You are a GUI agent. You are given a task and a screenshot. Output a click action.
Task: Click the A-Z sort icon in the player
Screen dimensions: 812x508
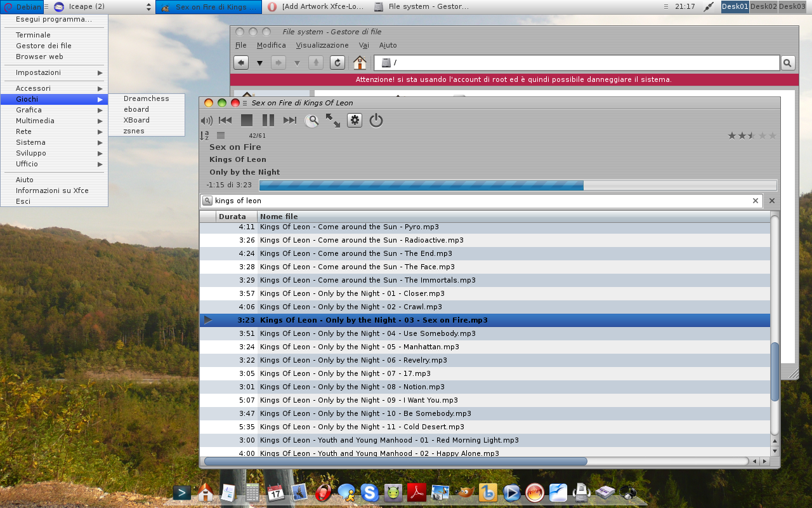click(x=204, y=135)
